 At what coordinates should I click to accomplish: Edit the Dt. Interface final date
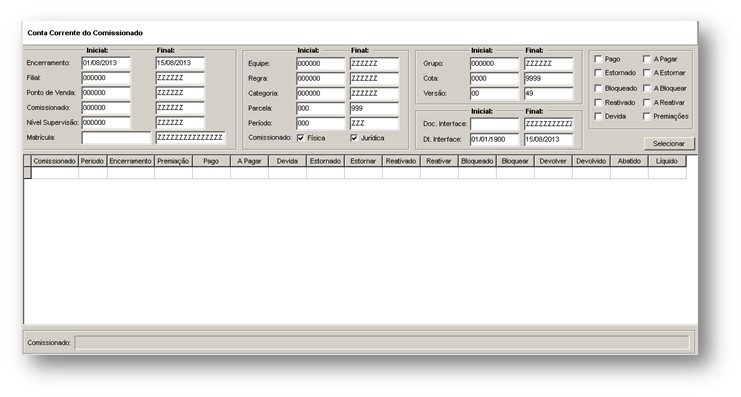coord(549,139)
